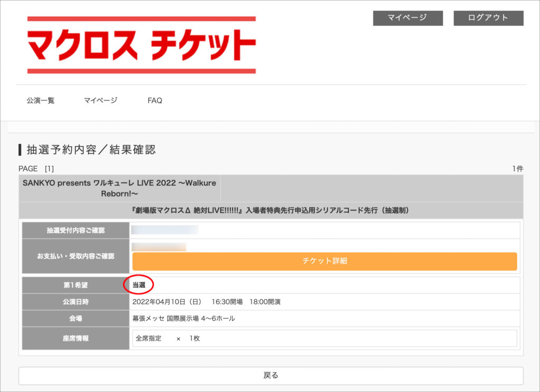Click the 座席情報 row label
Screen dimensions: 540x392
coord(75,338)
